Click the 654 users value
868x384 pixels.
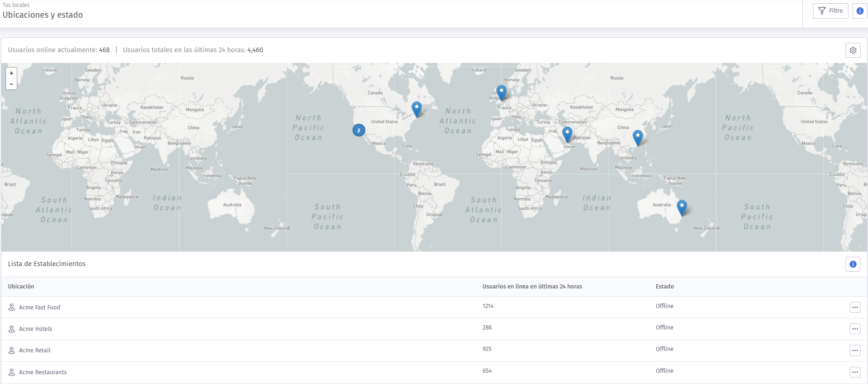[x=487, y=371]
